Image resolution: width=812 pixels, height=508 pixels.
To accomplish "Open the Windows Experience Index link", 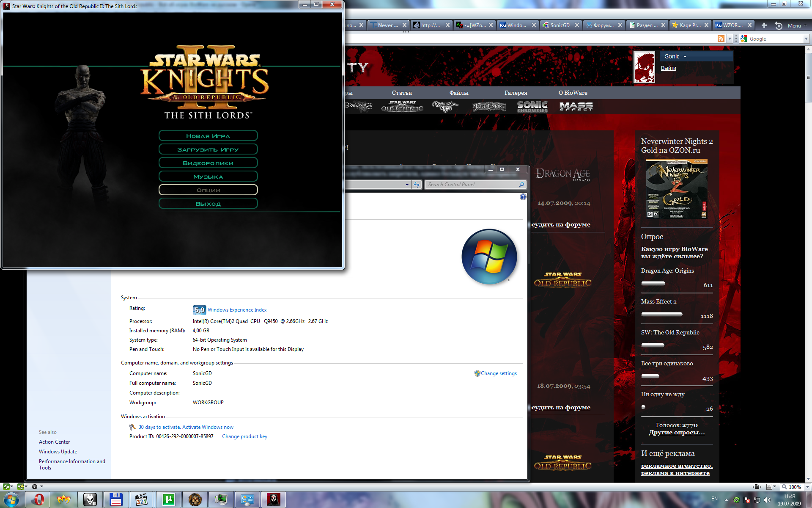I will 237,310.
